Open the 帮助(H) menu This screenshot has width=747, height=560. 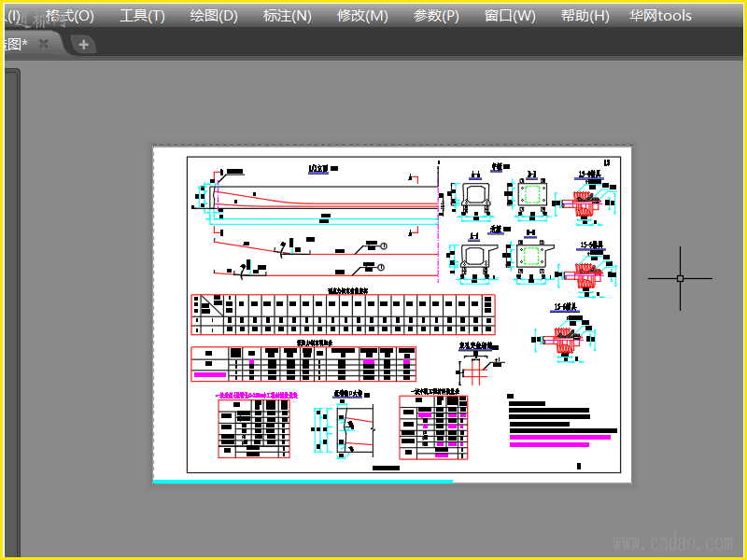[585, 16]
